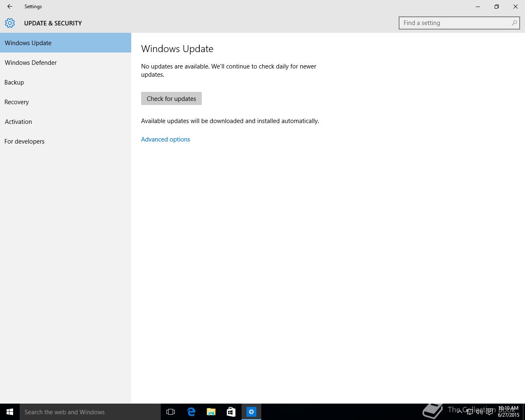Open the Advanced options link

(166, 139)
